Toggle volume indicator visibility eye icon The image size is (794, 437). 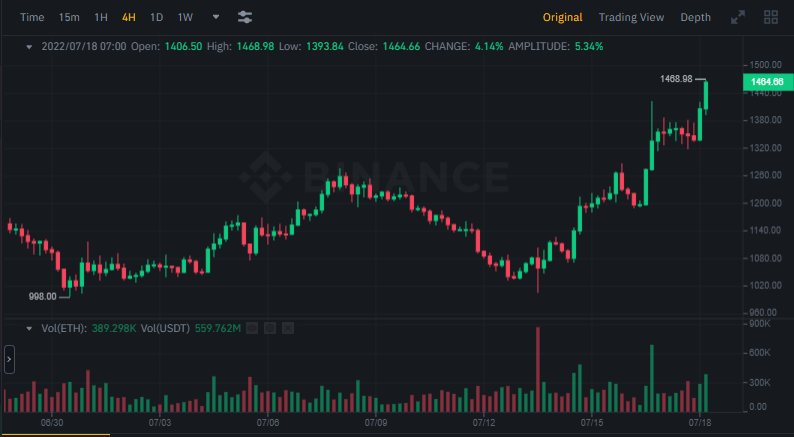(252, 328)
